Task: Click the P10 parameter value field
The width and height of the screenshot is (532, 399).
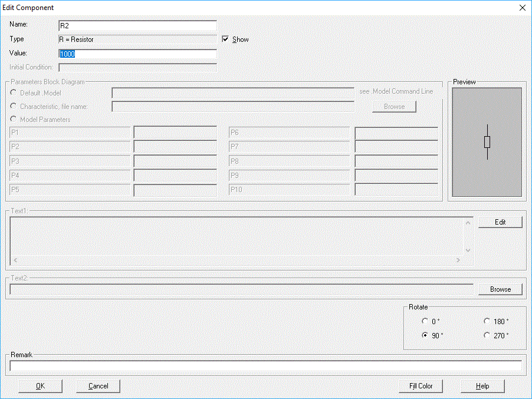Action: coord(396,190)
